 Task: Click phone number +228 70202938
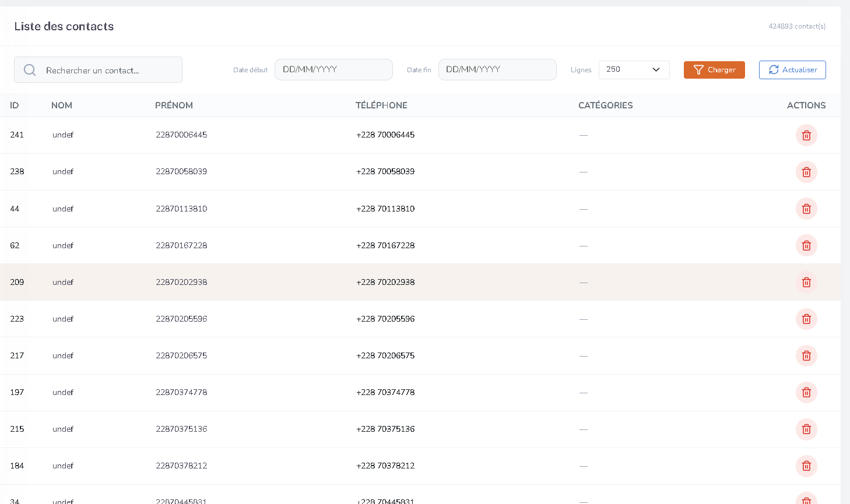click(x=385, y=282)
